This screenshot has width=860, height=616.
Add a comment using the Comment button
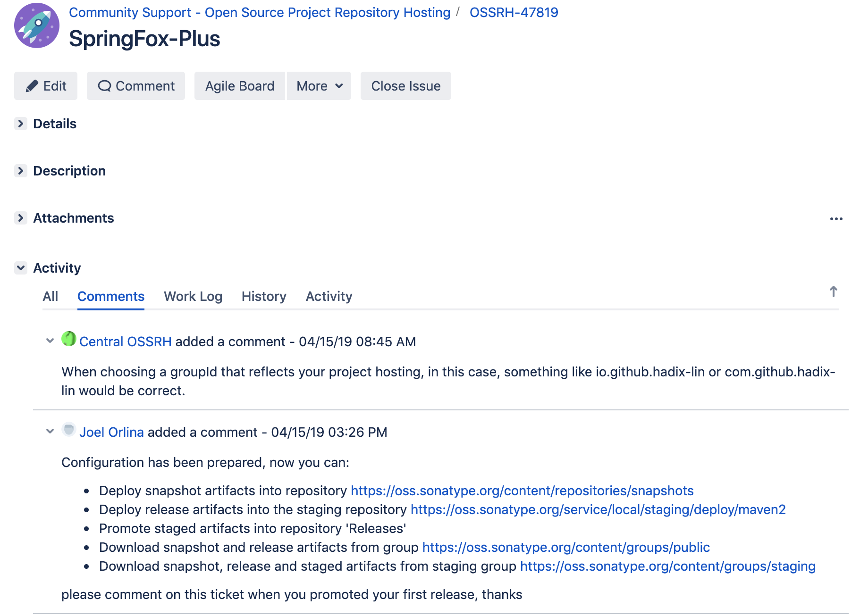(136, 86)
